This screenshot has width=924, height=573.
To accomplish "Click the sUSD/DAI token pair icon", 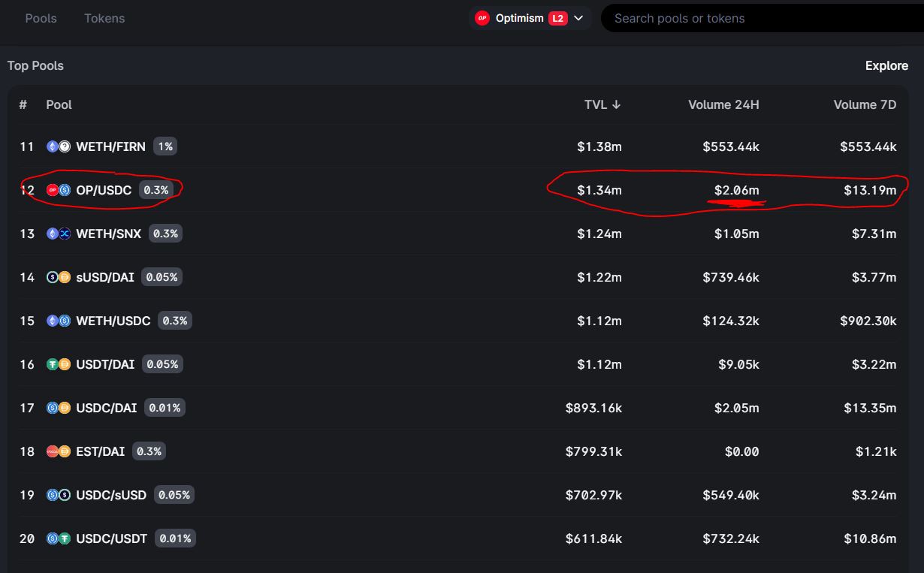I will point(59,277).
